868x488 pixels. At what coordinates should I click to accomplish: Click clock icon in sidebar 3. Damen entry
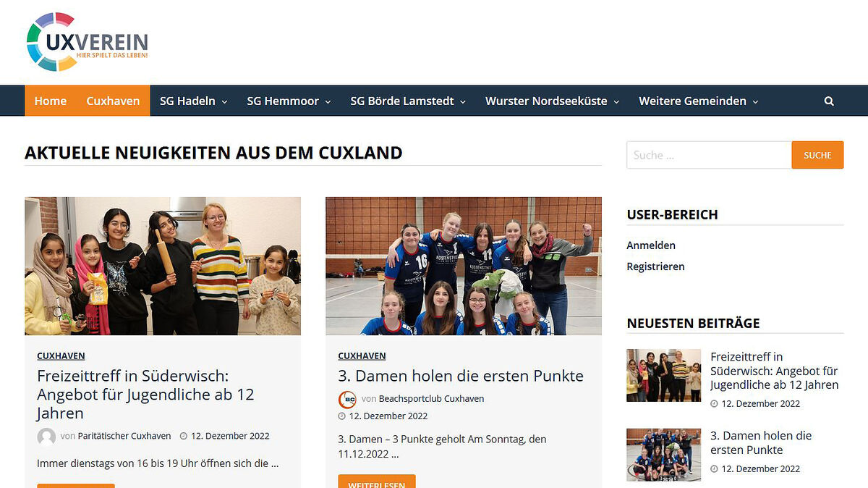[x=715, y=469]
